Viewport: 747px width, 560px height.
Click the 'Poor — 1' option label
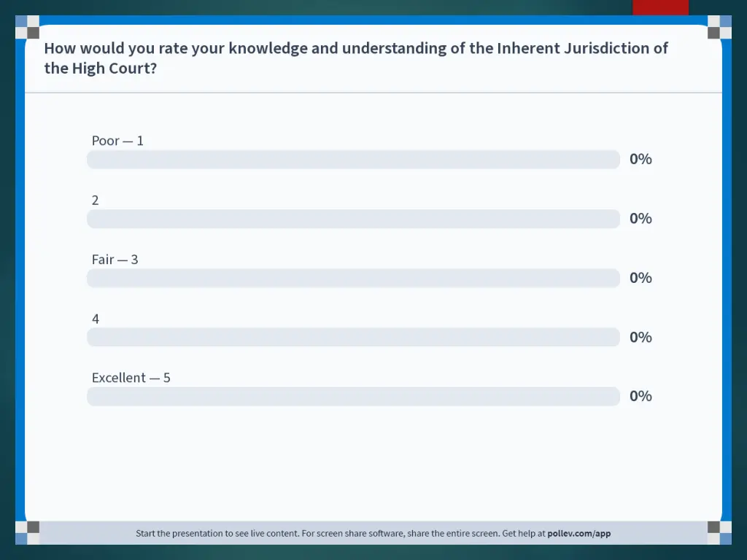[x=117, y=141]
